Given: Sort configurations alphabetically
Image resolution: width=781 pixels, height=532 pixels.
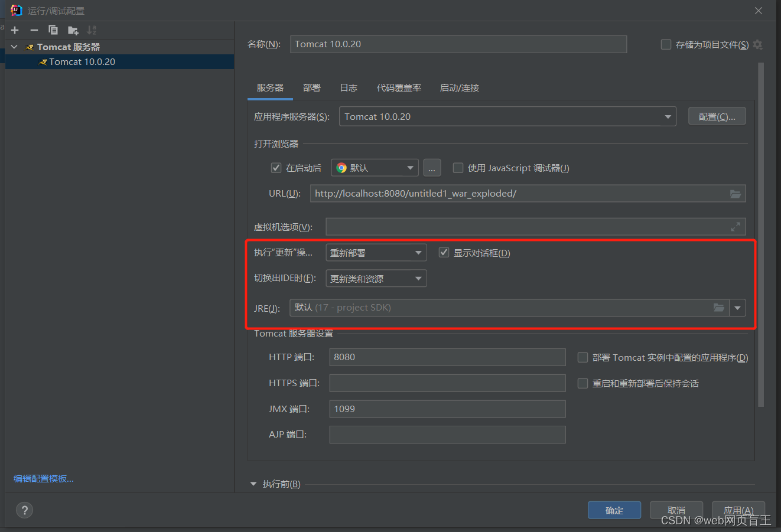Looking at the screenshot, I should [92, 30].
